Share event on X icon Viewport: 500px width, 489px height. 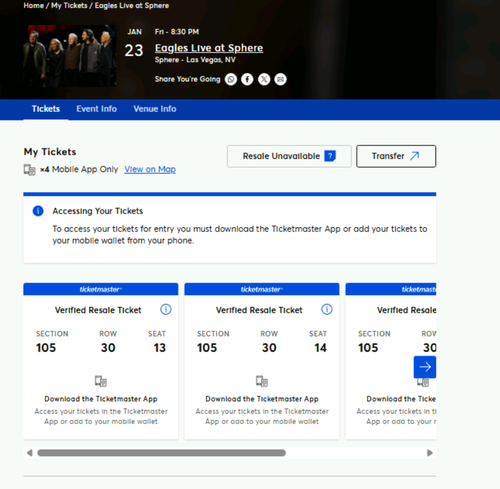264,79
